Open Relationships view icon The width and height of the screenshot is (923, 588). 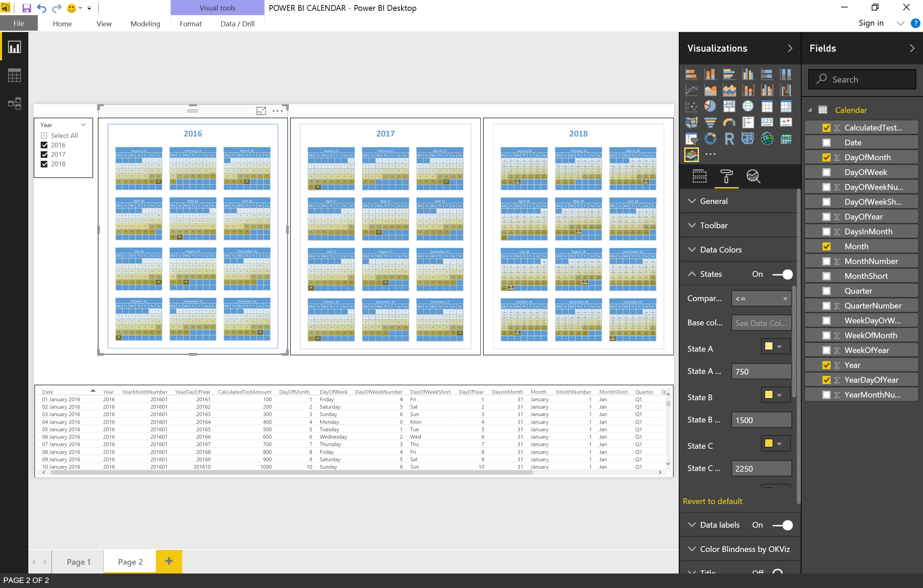[x=15, y=104]
